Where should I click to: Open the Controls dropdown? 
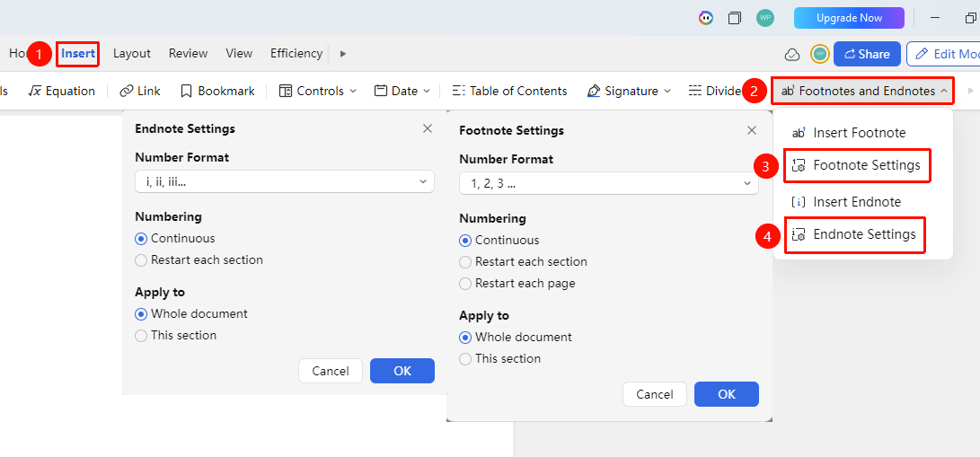(x=317, y=92)
